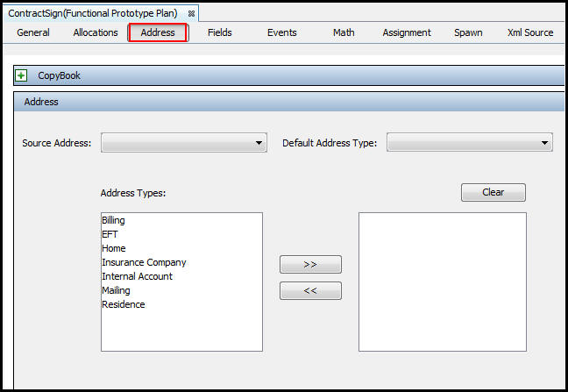Screen dimensions: 568x392
Task: Open the Math tab
Action: (x=344, y=32)
